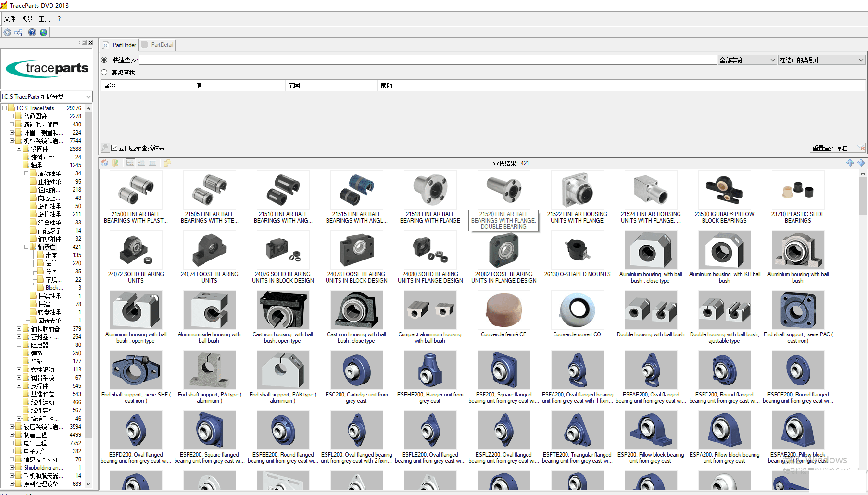The height and width of the screenshot is (495, 868).
Task: Expand the 液压系统和通 tree node
Action: 12,427
